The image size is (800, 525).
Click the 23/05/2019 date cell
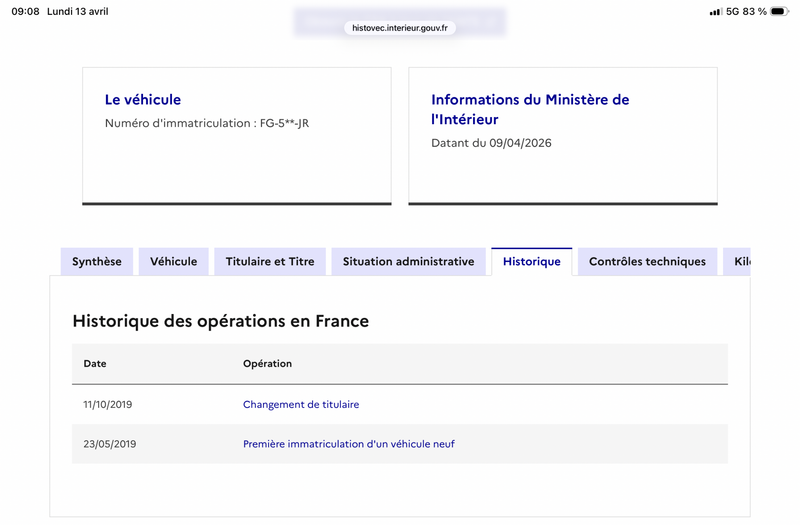110,444
